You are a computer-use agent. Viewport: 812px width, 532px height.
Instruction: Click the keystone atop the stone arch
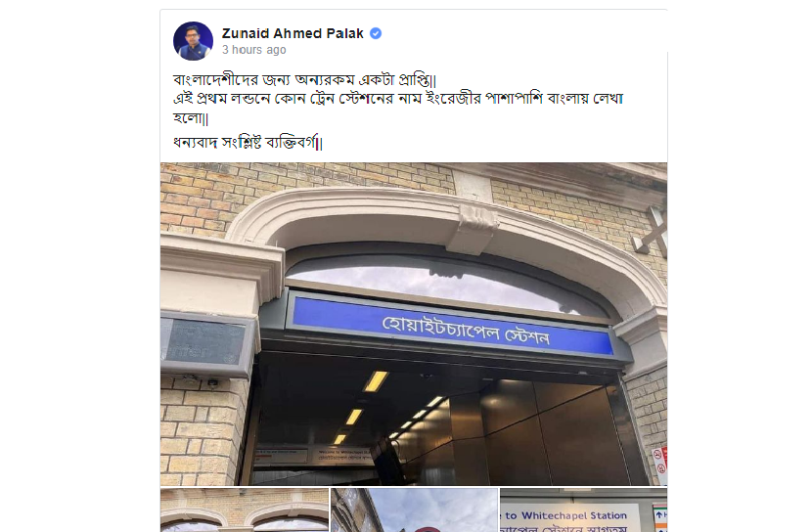click(x=473, y=228)
